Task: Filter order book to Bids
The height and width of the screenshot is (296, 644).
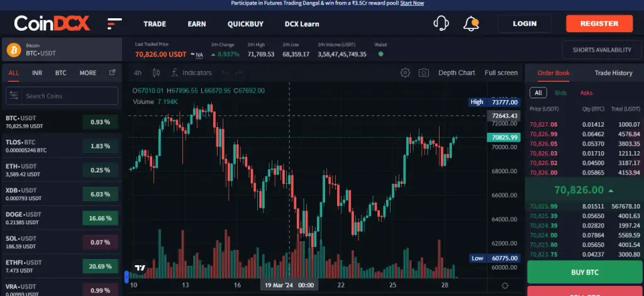Action: 560,93
